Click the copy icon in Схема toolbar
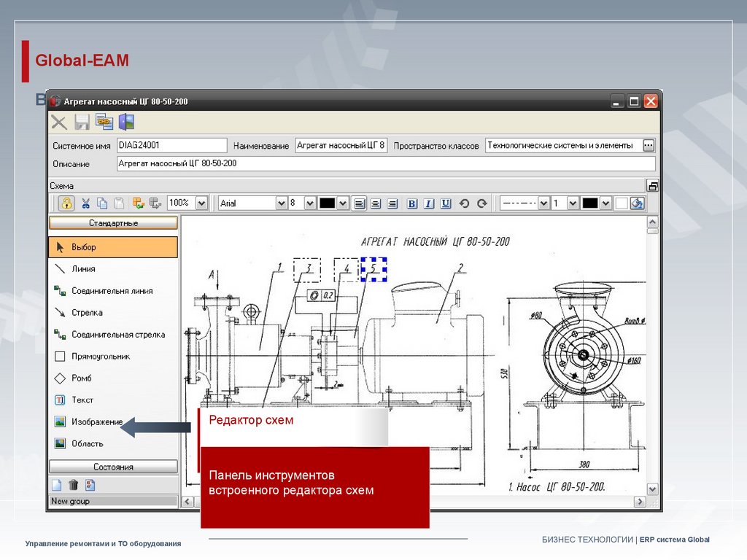 click(102, 203)
